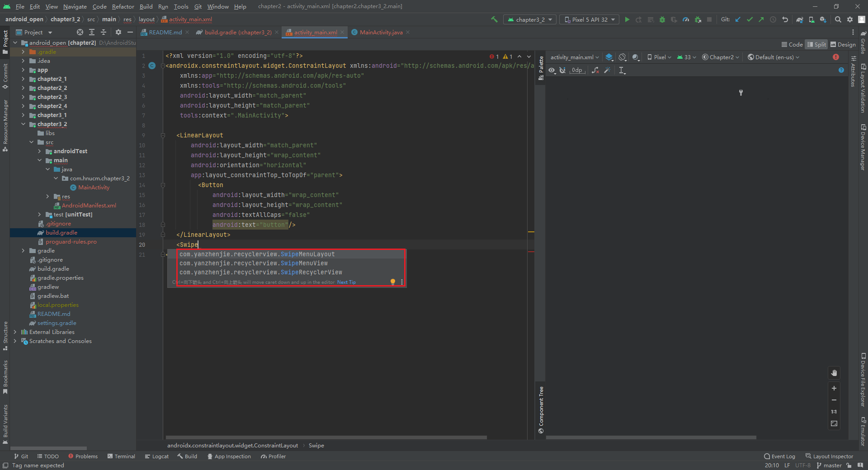
Task: Click Guidelines icon in design toolbar
Action: click(622, 70)
